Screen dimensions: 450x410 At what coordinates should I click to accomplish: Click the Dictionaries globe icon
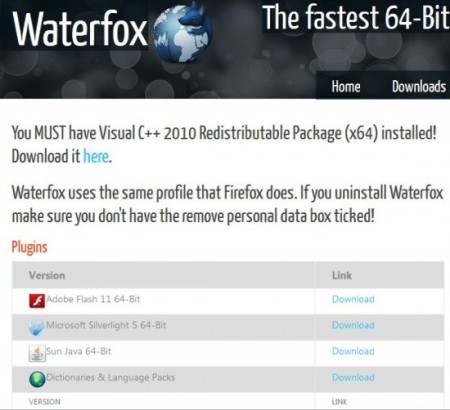pos(37,379)
